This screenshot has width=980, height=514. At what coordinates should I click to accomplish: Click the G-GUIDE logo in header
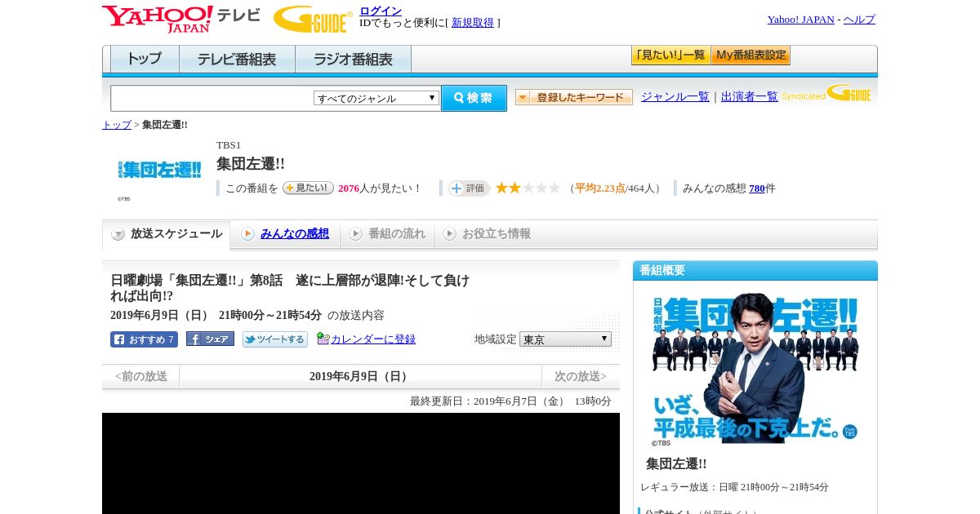313,19
